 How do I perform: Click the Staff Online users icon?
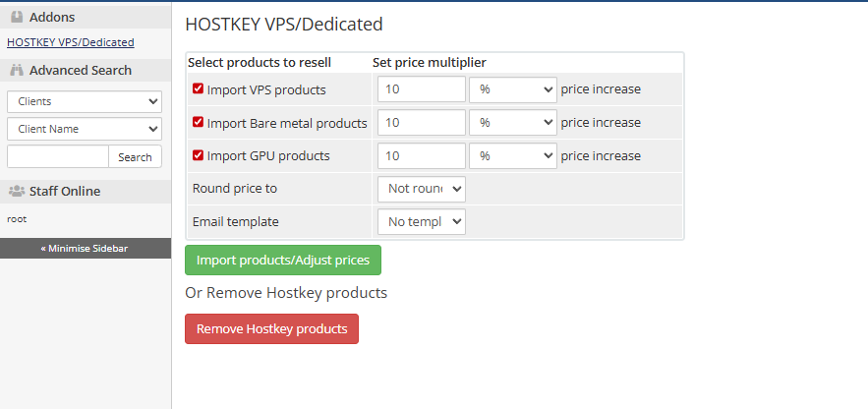pos(17,191)
